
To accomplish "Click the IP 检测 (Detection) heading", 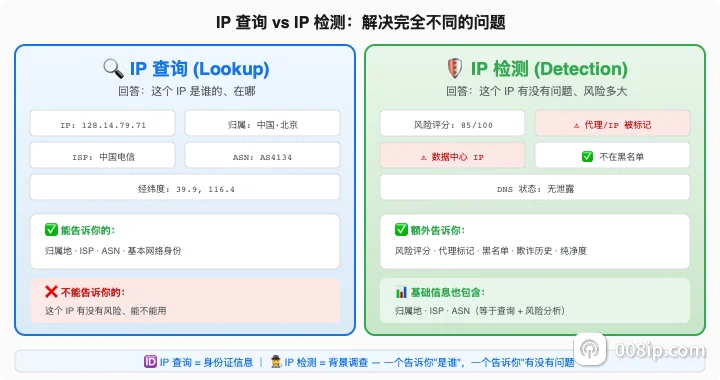I will tap(549, 69).
